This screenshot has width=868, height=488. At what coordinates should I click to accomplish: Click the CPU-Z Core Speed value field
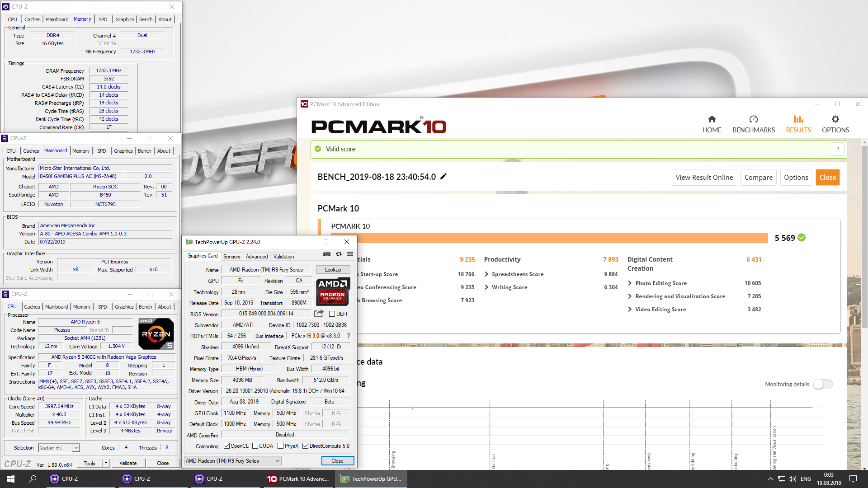[x=59, y=407]
